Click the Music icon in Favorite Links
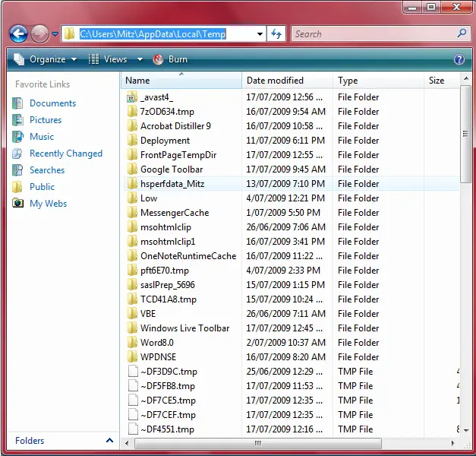The width and height of the screenshot is (476, 456). pos(17,137)
